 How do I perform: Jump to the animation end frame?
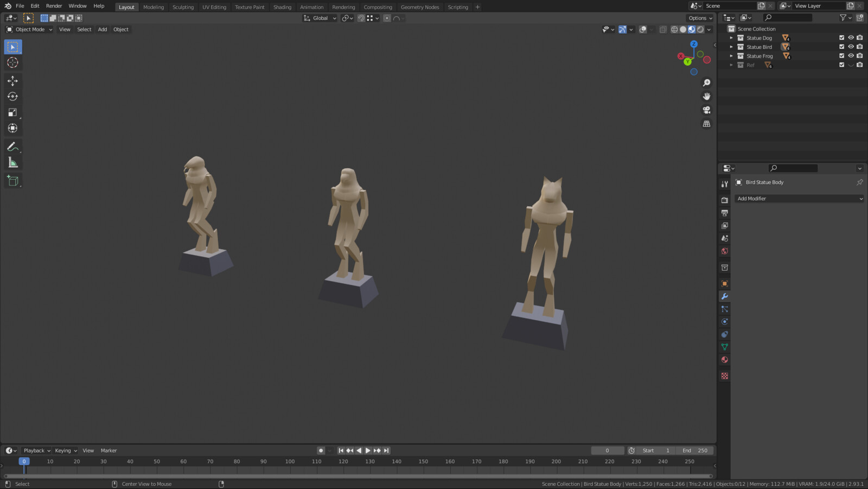pos(386,450)
